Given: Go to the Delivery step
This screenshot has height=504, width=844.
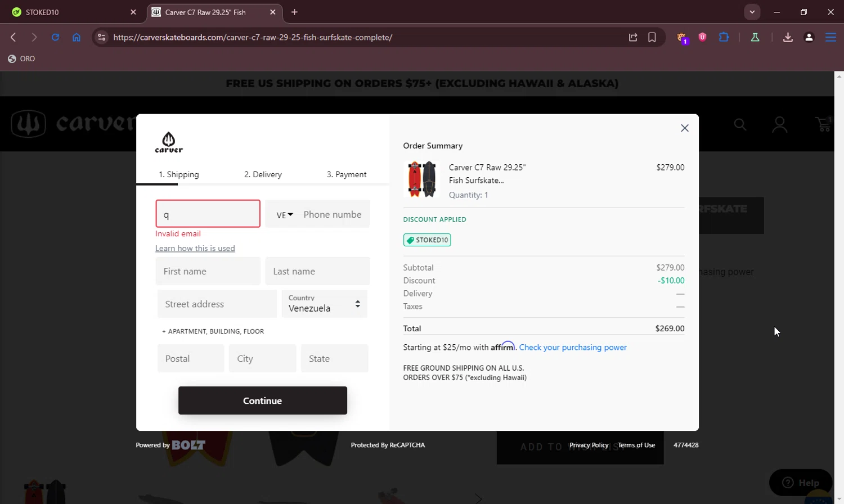Looking at the screenshot, I should pyautogui.click(x=263, y=174).
